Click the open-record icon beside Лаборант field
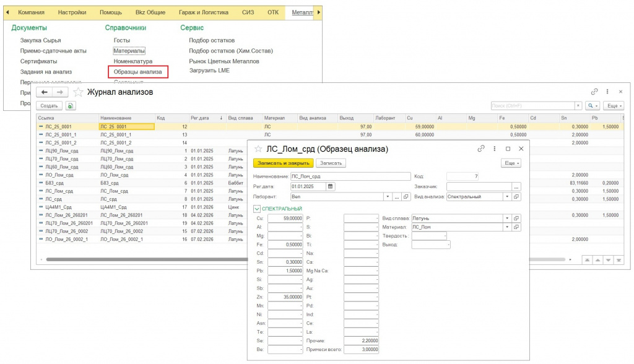The image size is (634, 364). pos(406,197)
